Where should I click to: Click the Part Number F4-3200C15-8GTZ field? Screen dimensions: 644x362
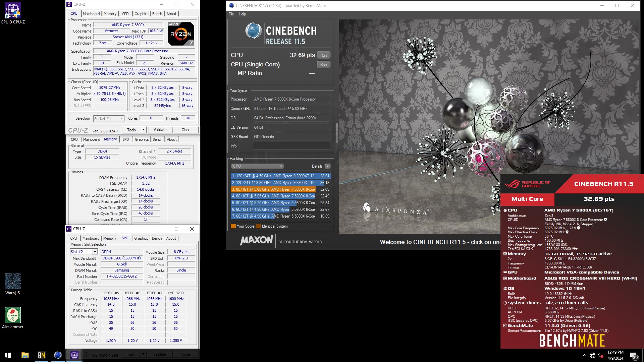click(122, 277)
